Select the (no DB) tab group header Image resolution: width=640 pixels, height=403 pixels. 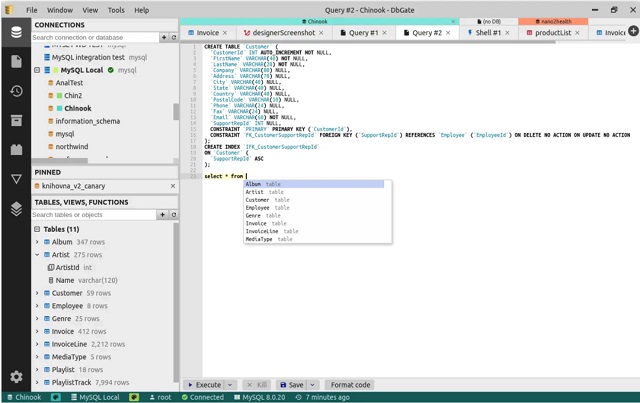(x=489, y=21)
